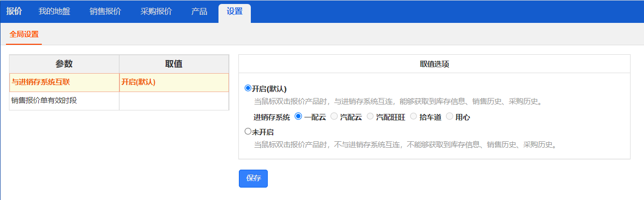Switch to the 销售报价 tab

(105, 11)
